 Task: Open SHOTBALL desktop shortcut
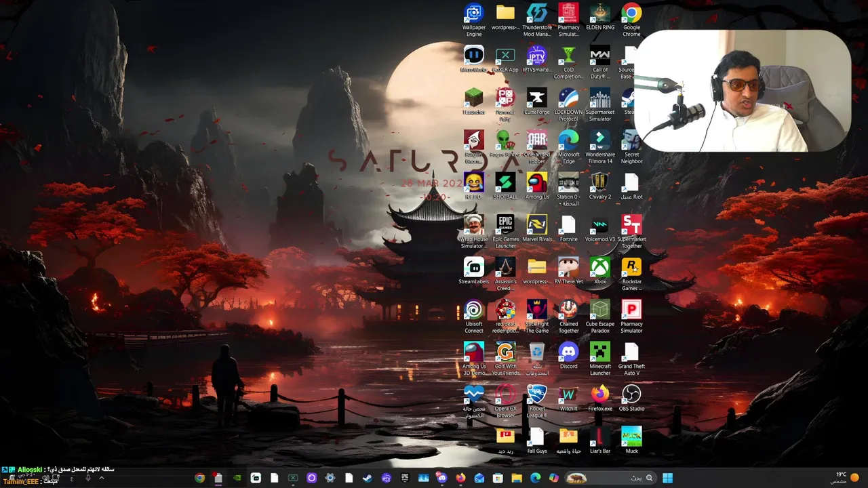pos(505,186)
